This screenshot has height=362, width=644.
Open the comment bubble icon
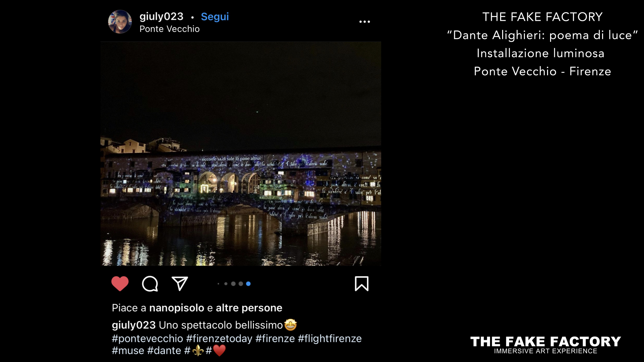[x=150, y=284]
